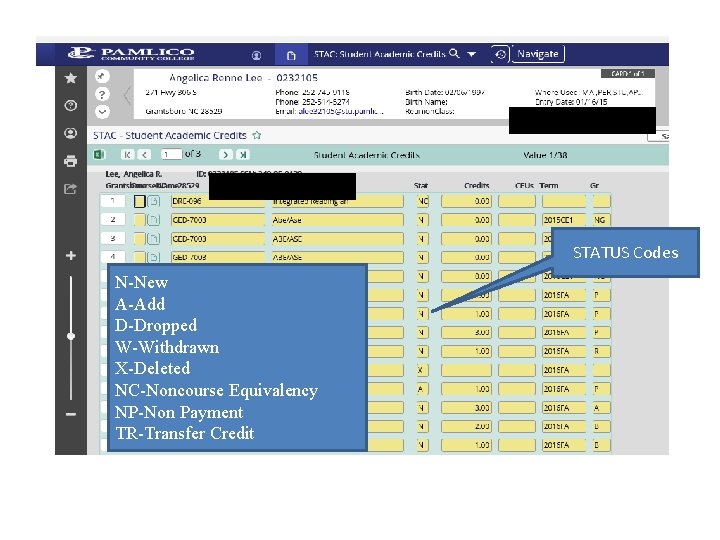
Task: Click the Term column header
Action: (x=549, y=186)
